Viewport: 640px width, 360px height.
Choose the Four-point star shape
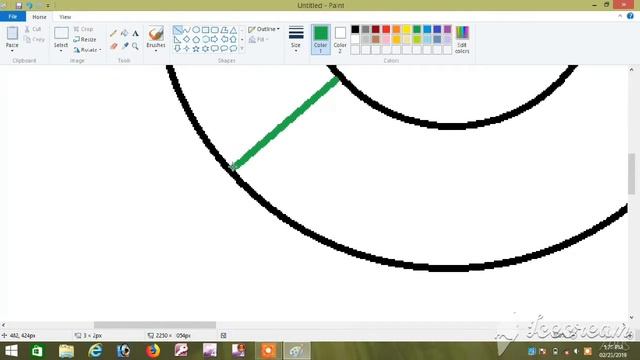tap(187, 49)
